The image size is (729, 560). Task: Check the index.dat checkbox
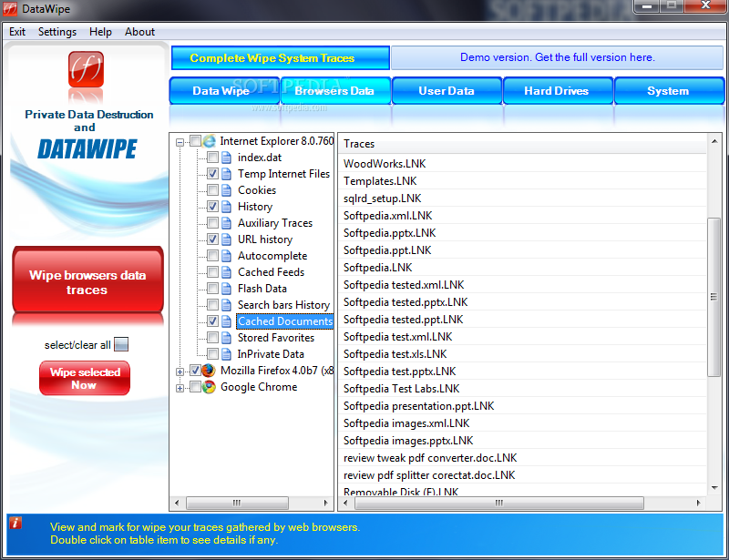pos(212,158)
